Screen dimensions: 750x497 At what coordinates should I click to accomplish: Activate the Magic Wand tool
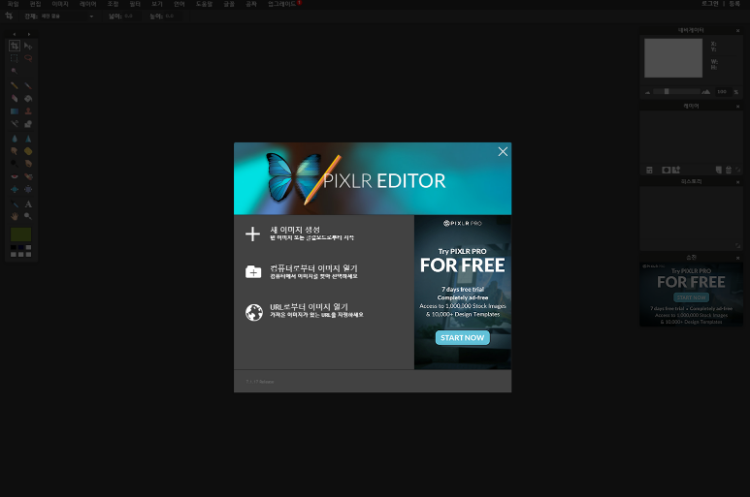click(14, 71)
